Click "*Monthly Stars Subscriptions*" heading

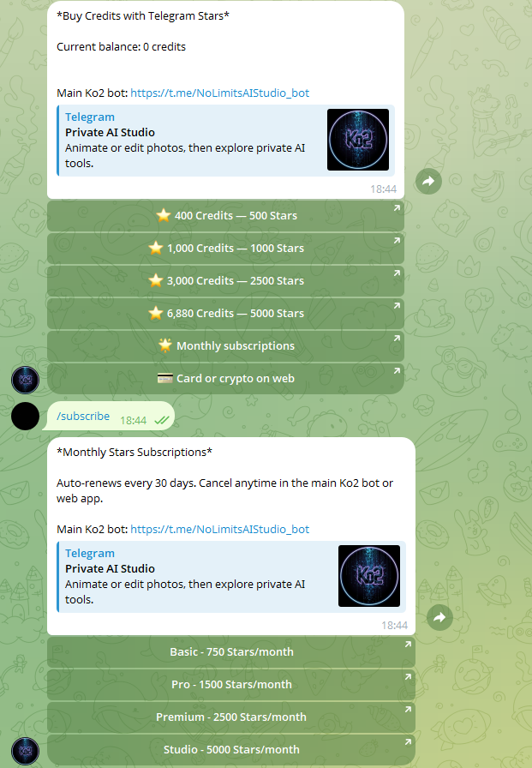click(x=134, y=452)
